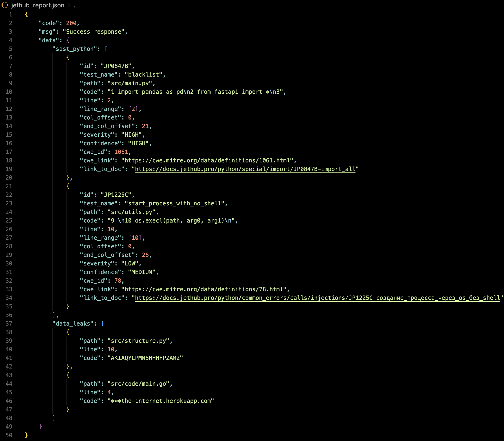Viewport: 504px width, 441px height.
Task: Click line number 5 in the gutter
Action: pyautogui.click(x=10, y=49)
